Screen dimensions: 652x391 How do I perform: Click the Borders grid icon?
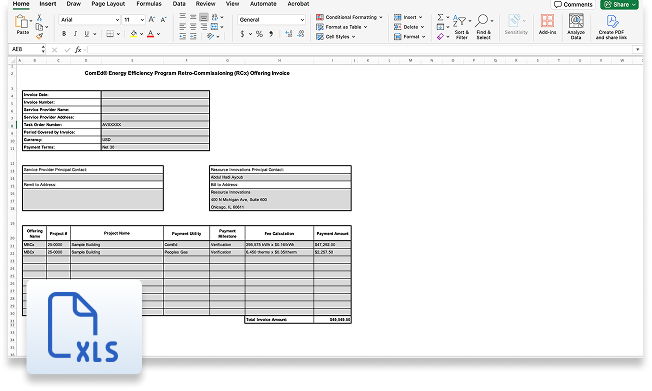click(x=110, y=34)
